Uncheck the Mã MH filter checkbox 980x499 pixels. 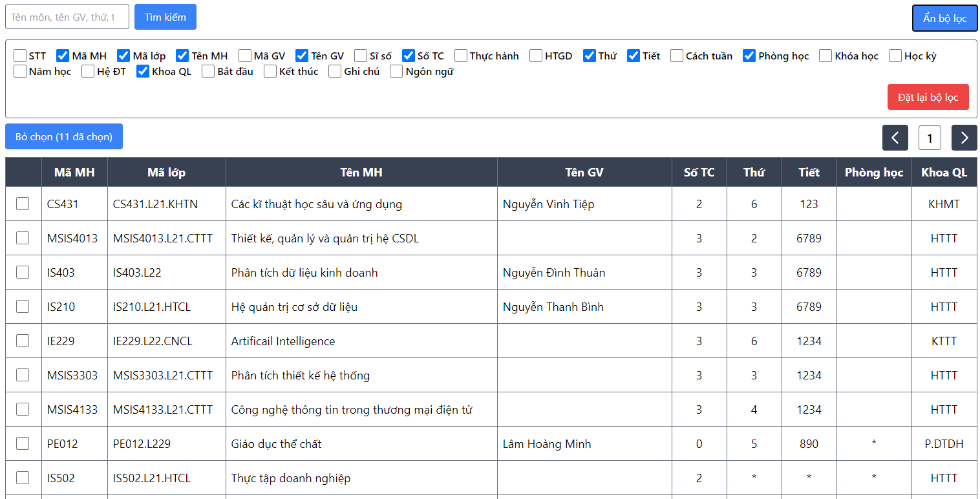63,56
